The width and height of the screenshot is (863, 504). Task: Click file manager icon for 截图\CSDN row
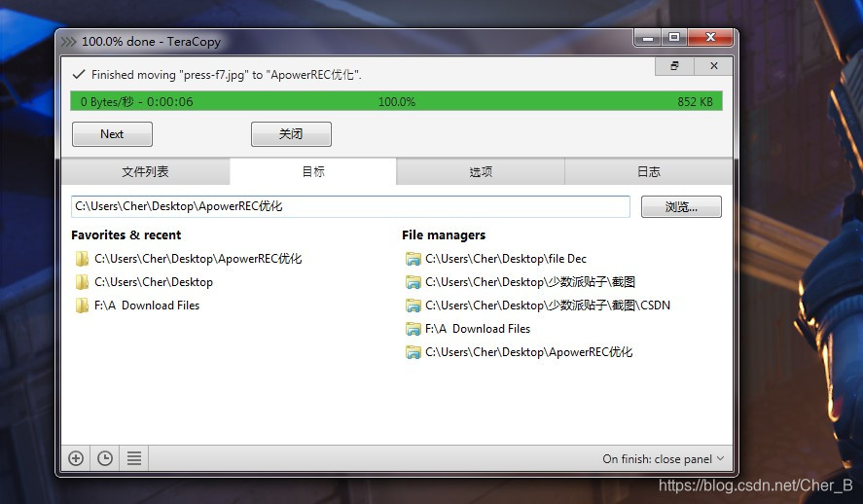click(413, 306)
